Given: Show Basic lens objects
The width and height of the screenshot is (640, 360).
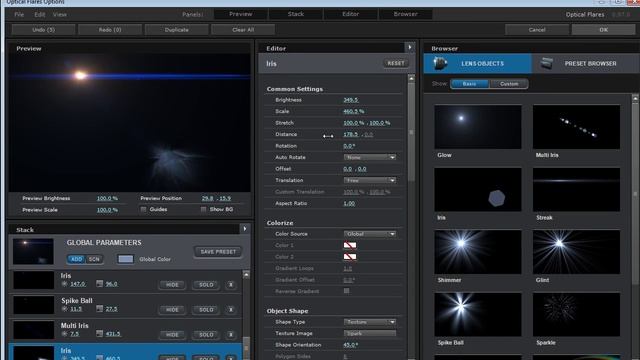Looking at the screenshot, I should click(x=469, y=84).
